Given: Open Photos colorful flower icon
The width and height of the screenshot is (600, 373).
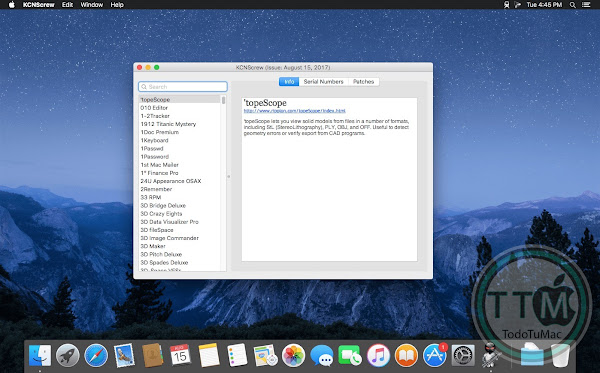Looking at the screenshot, I should pyautogui.click(x=293, y=355).
